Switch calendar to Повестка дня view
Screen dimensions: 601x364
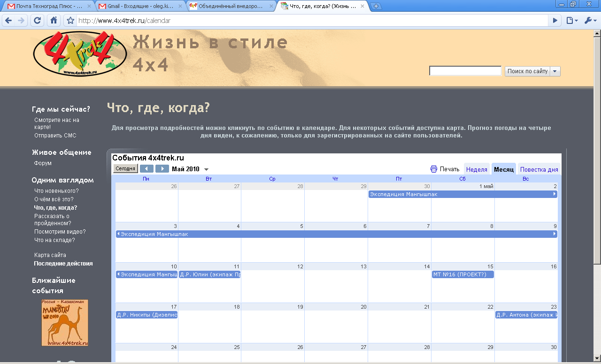[539, 169]
